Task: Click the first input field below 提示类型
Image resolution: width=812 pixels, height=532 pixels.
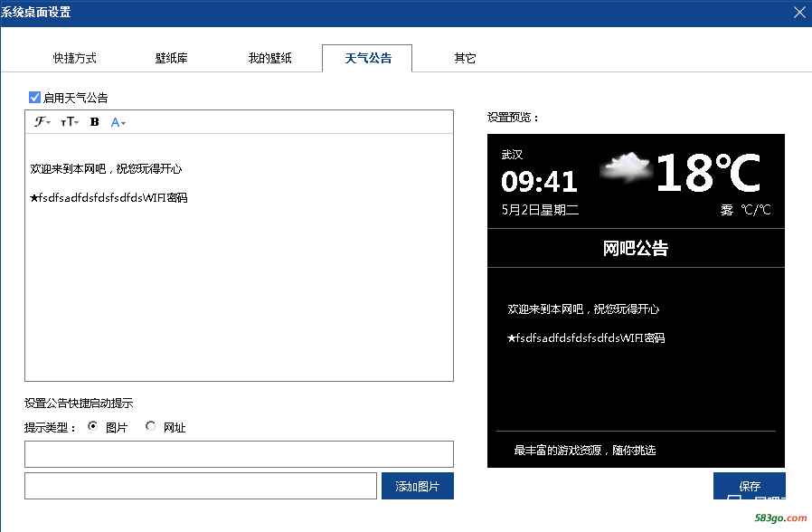Action: (240, 454)
